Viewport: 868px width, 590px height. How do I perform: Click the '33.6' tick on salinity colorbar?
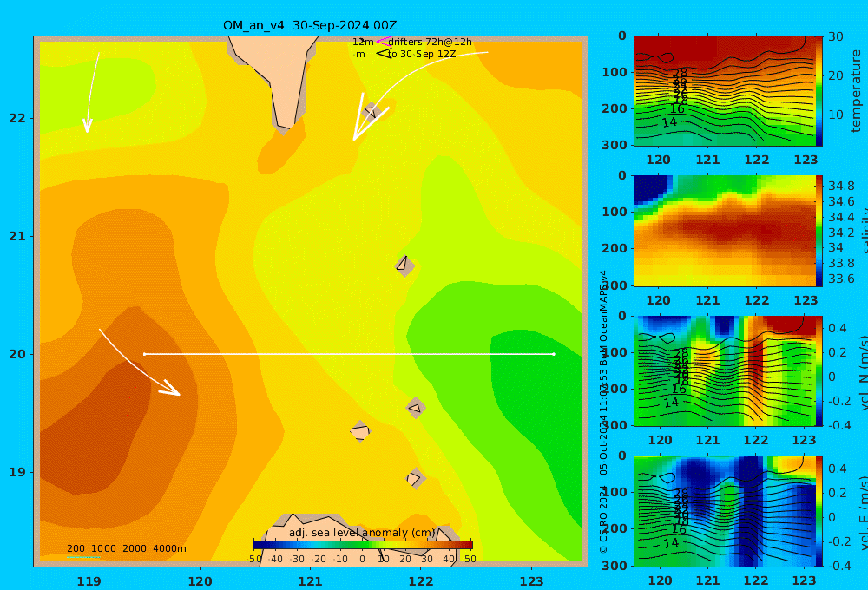point(841,279)
